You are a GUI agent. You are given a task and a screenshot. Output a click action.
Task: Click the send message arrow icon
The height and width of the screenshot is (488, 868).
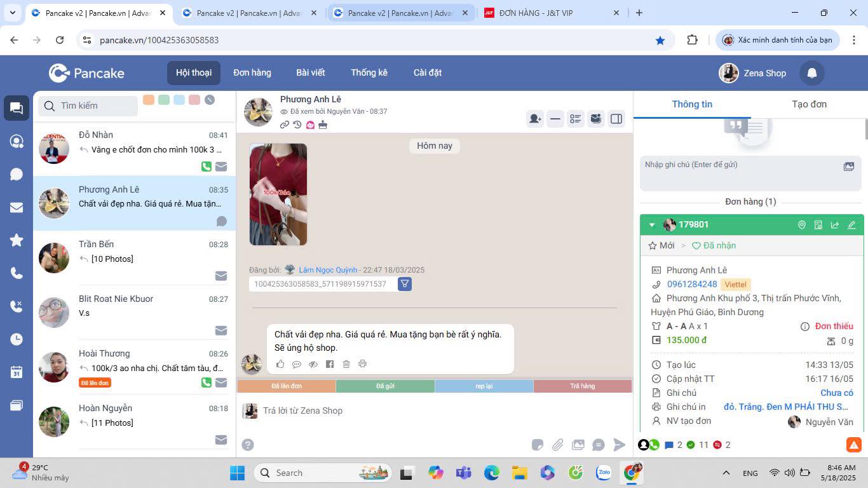tap(619, 445)
